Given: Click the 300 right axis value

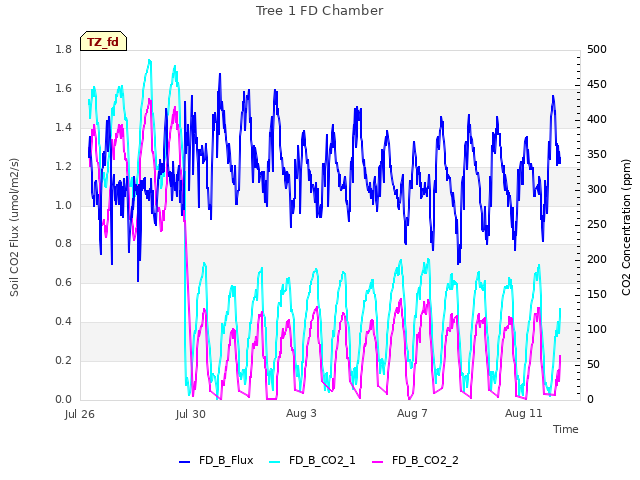Looking at the screenshot, I should pyautogui.click(x=597, y=189).
